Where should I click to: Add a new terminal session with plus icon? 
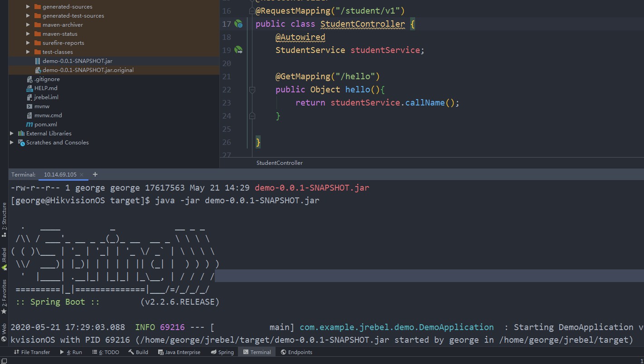click(x=95, y=174)
